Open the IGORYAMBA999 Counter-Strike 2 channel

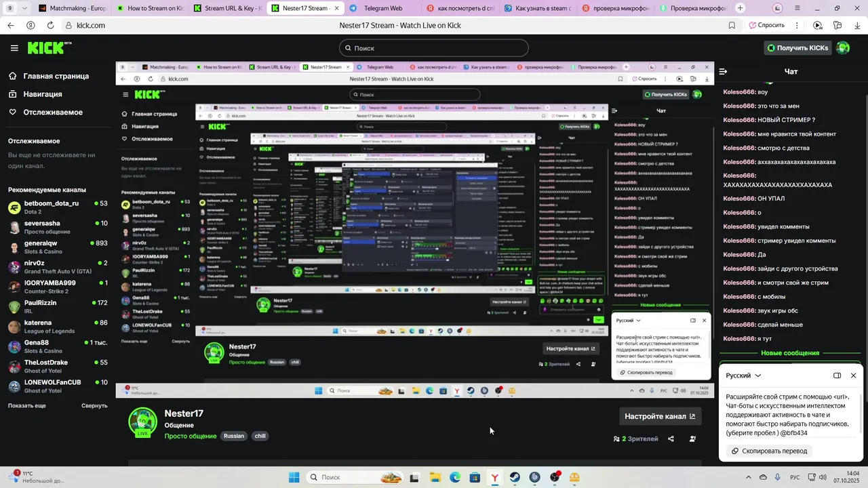click(58, 287)
